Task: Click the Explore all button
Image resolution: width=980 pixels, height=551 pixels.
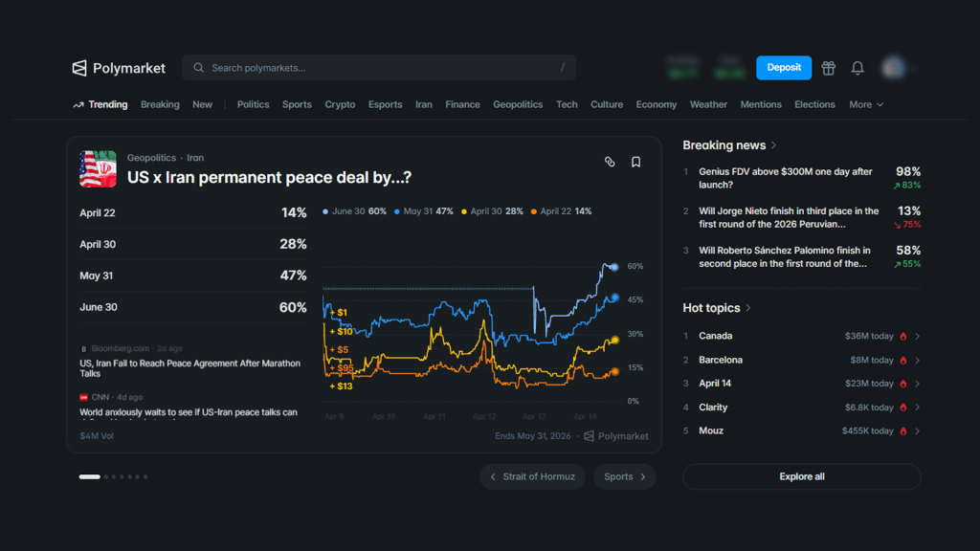Action: tap(802, 476)
